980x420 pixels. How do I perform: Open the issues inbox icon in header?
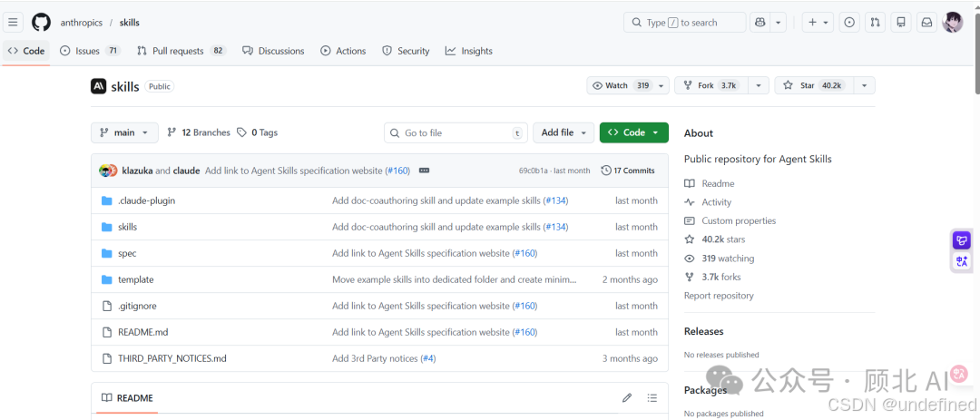point(848,23)
